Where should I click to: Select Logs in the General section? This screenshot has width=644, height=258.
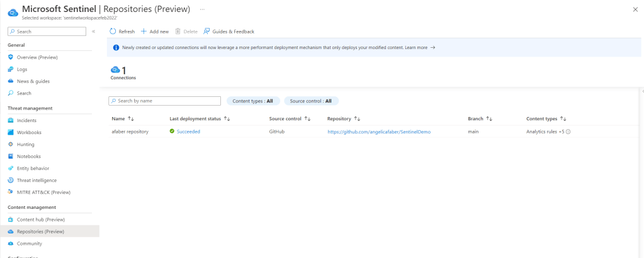click(22, 69)
